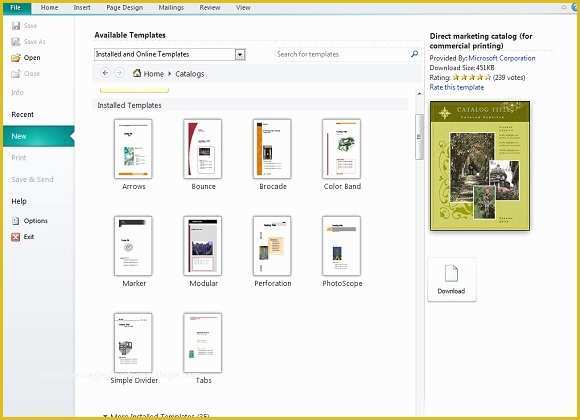Click Catalogs in the breadcrumb path

[190, 74]
